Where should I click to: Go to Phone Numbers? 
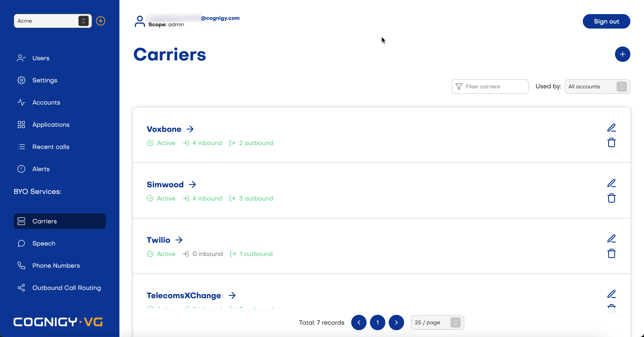click(x=59, y=266)
